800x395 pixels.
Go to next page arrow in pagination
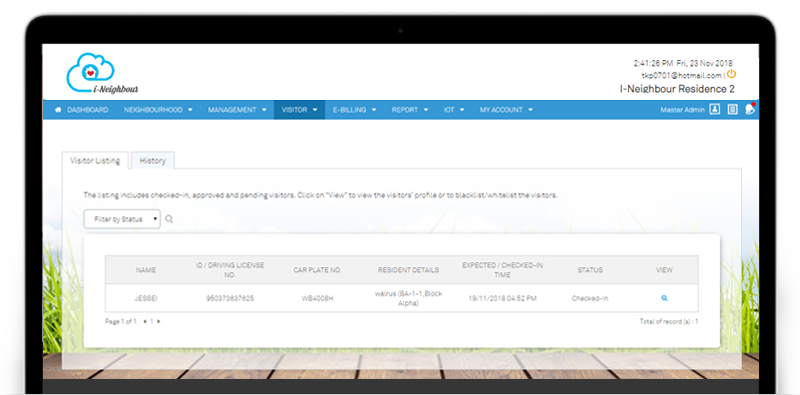(x=159, y=322)
